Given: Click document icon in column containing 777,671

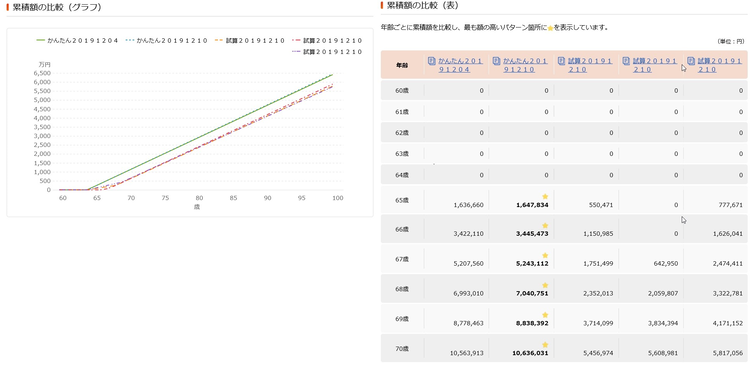Looking at the screenshot, I should (x=691, y=61).
